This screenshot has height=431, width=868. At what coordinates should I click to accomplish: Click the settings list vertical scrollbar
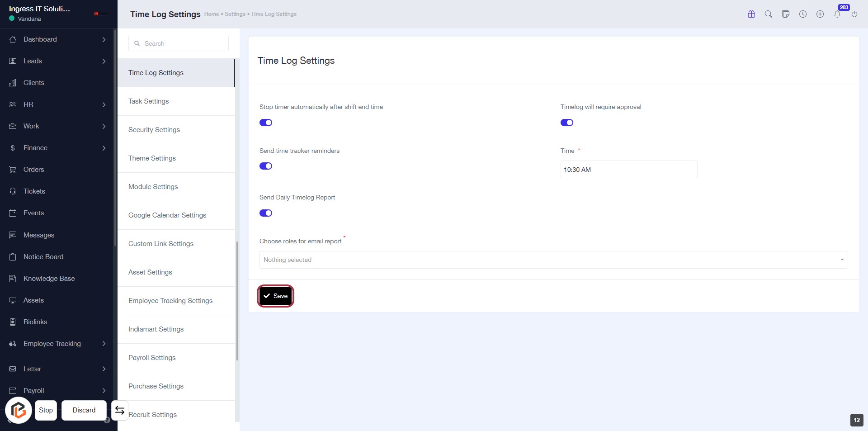[237, 301]
